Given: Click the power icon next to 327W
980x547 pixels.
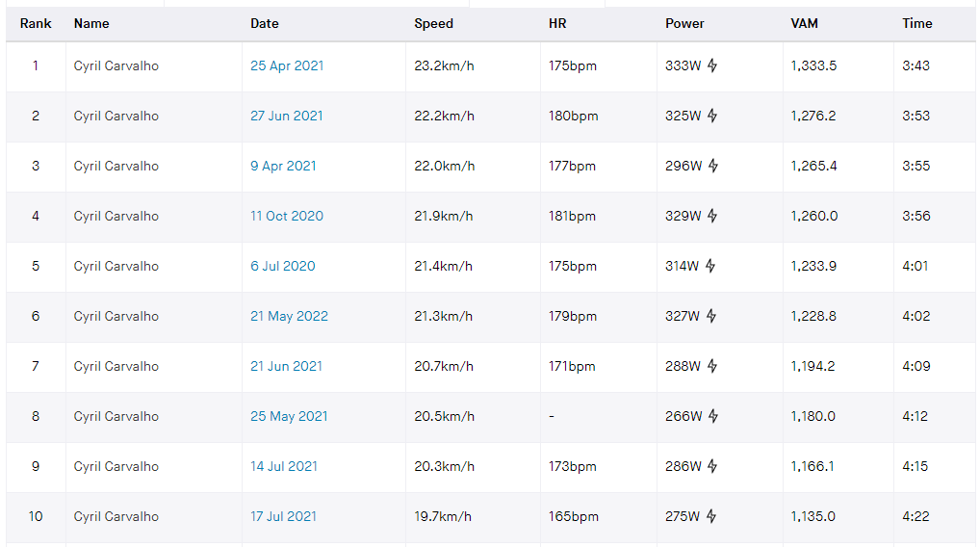Looking at the screenshot, I should 711,315.
